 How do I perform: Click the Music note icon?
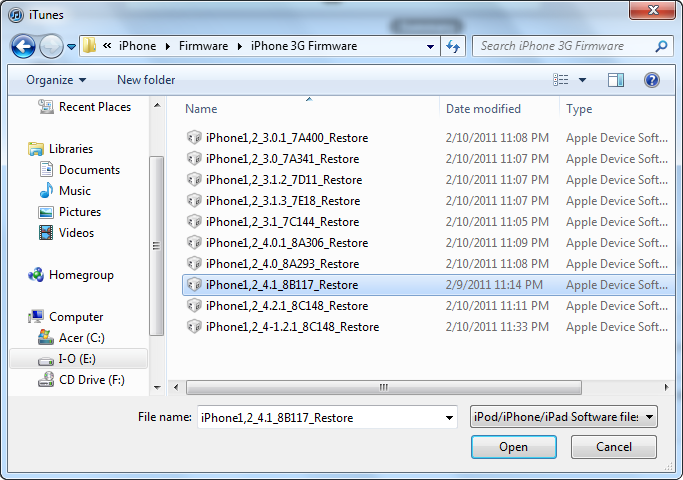coord(46,191)
